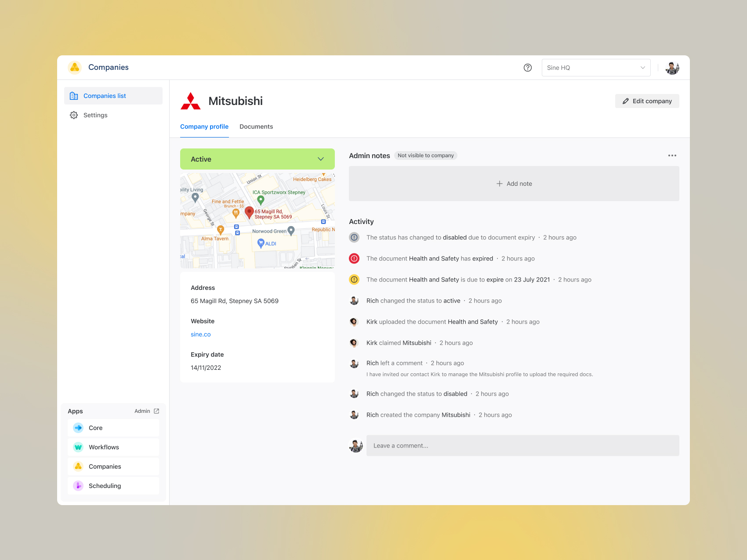Image resolution: width=747 pixels, height=560 pixels.
Task: Click the Edit company pencil icon
Action: pos(626,101)
